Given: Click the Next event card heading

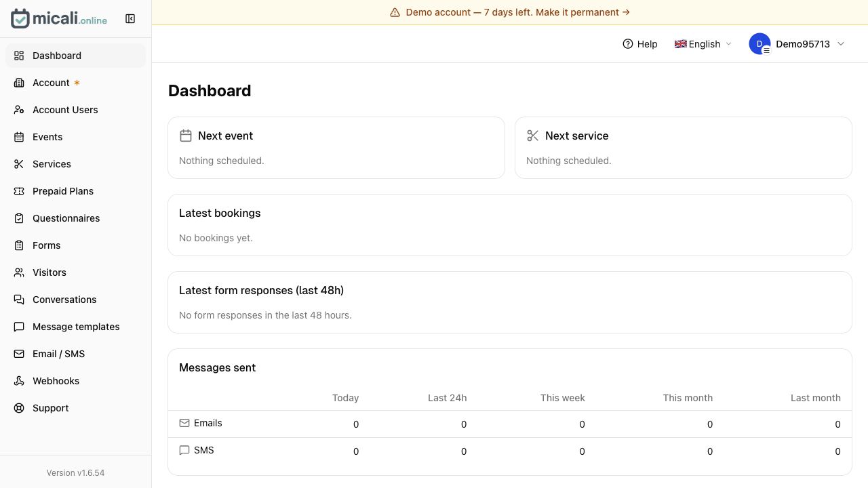Looking at the screenshot, I should coord(225,136).
